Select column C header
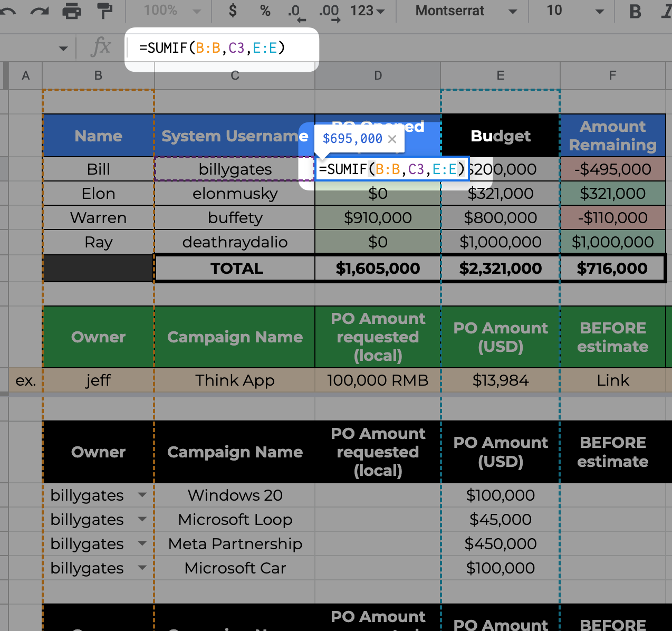The height and width of the screenshot is (631, 672). [235, 75]
